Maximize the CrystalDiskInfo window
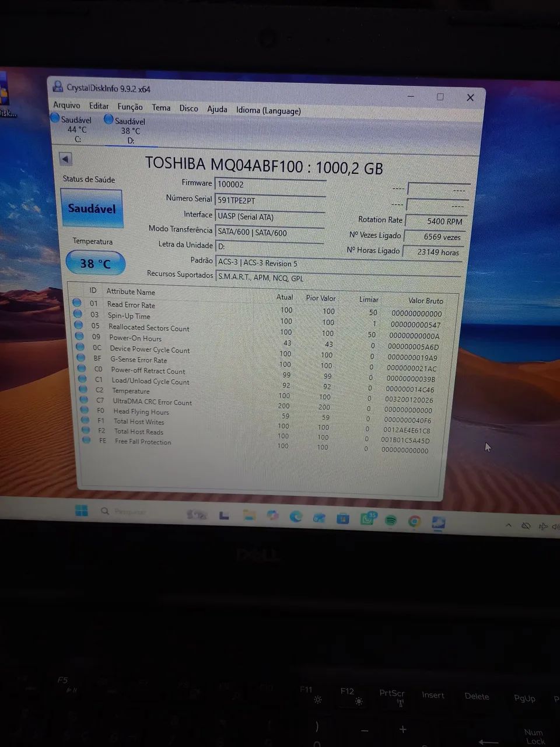 [440, 97]
